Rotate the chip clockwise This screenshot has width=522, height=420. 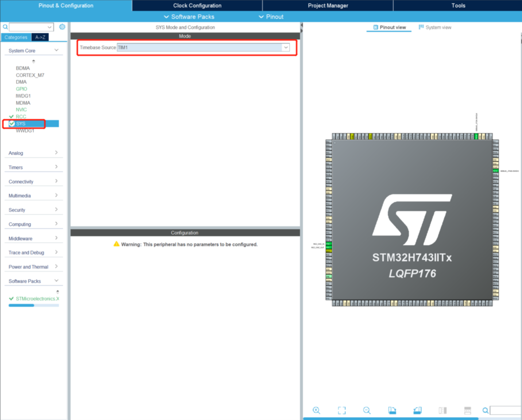(392, 410)
